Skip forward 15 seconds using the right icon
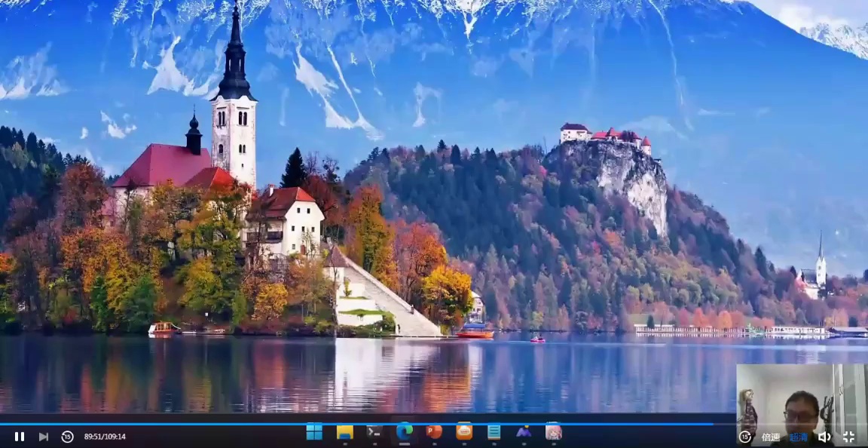Image resolution: width=868 pixels, height=448 pixels. click(x=745, y=437)
